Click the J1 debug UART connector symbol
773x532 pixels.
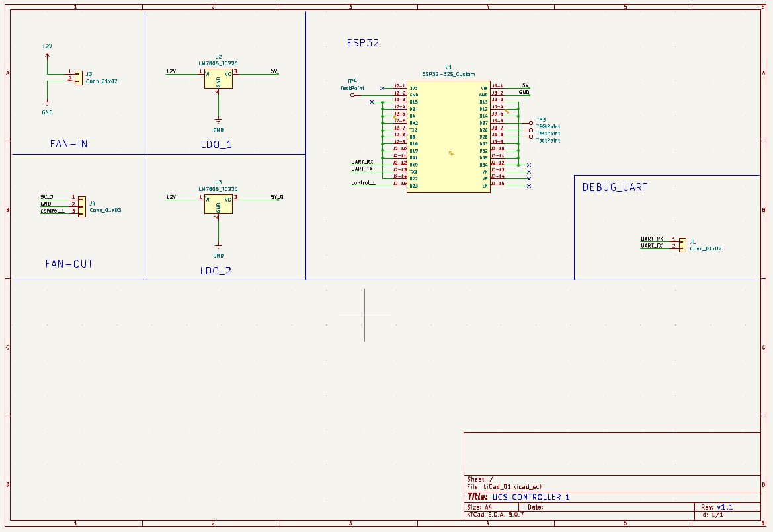682,243
